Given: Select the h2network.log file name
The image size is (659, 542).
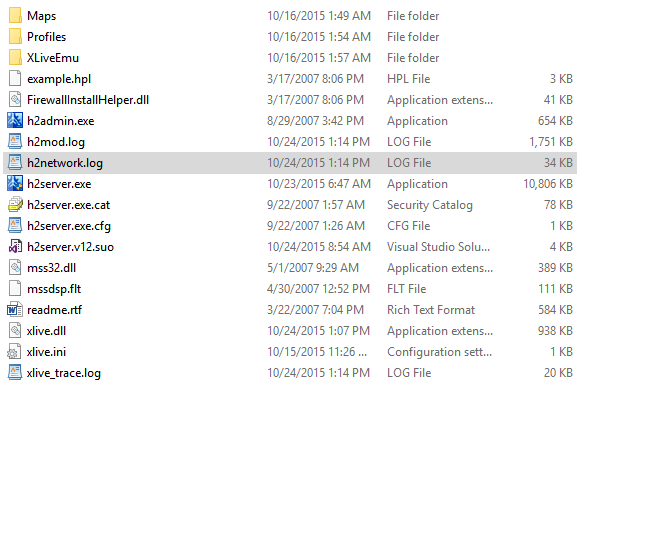Looking at the screenshot, I should pyautogui.click(x=65, y=163).
